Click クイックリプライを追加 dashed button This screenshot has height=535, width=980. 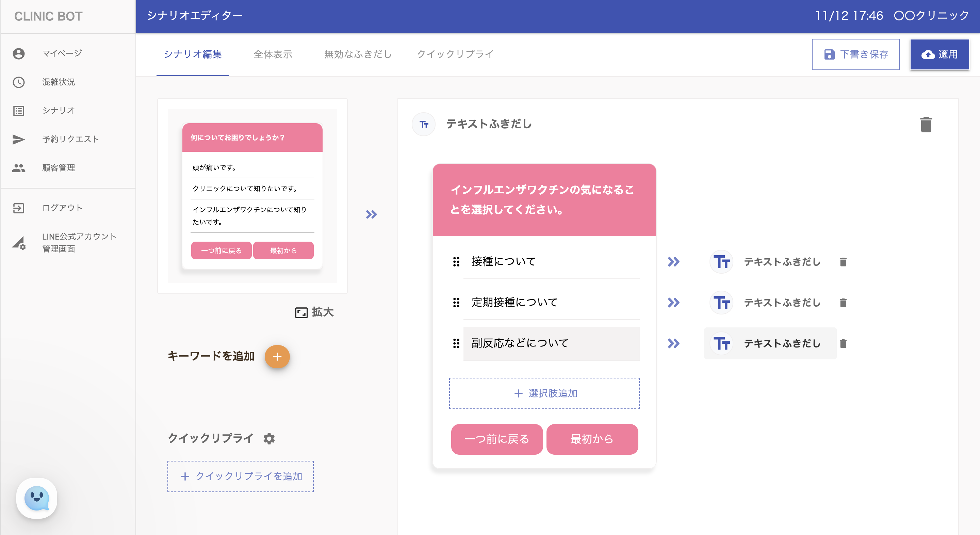click(x=241, y=476)
